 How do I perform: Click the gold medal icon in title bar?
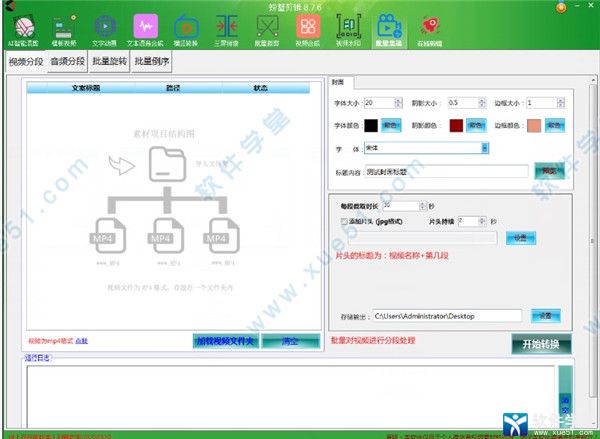(561, 7)
